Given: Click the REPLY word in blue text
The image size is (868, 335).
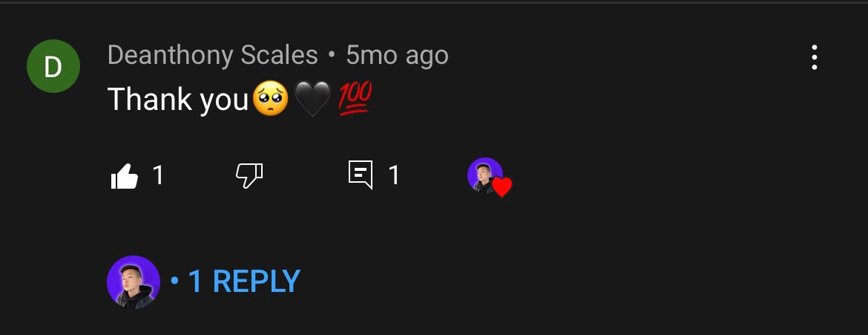Looking at the screenshot, I should tap(256, 282).
